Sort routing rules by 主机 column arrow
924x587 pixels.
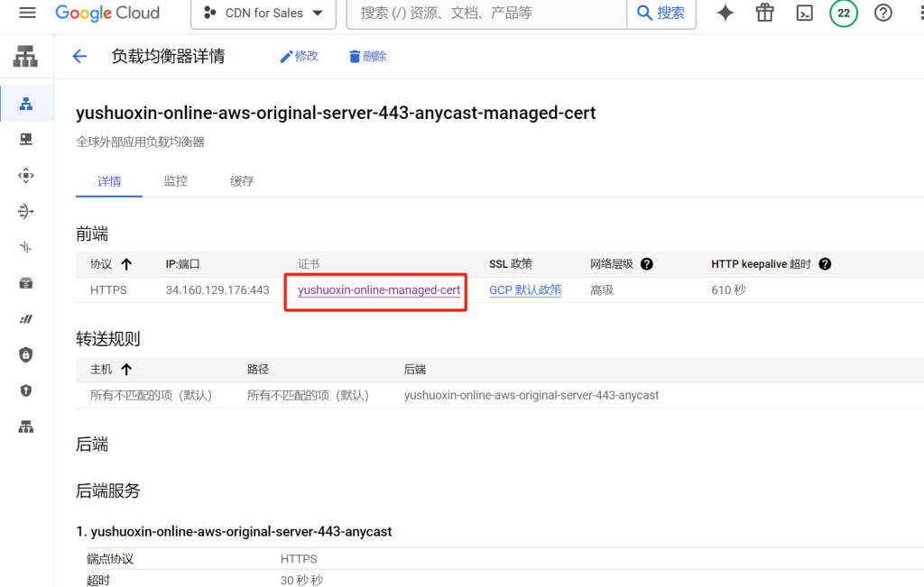126,369
